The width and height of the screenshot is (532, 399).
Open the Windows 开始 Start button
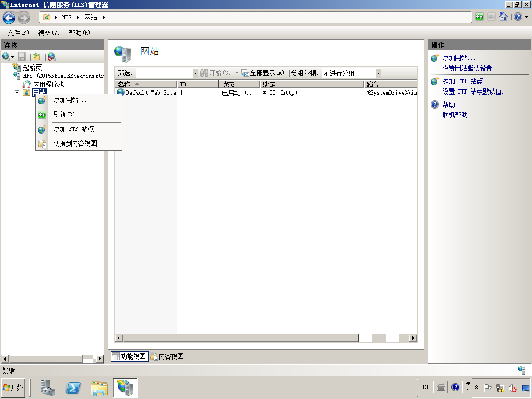point(13,388)
